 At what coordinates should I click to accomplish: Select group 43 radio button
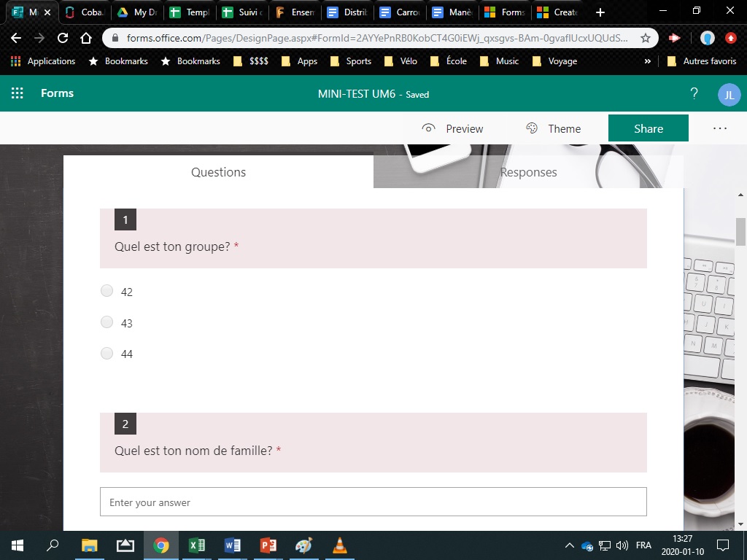click(107, 322)
